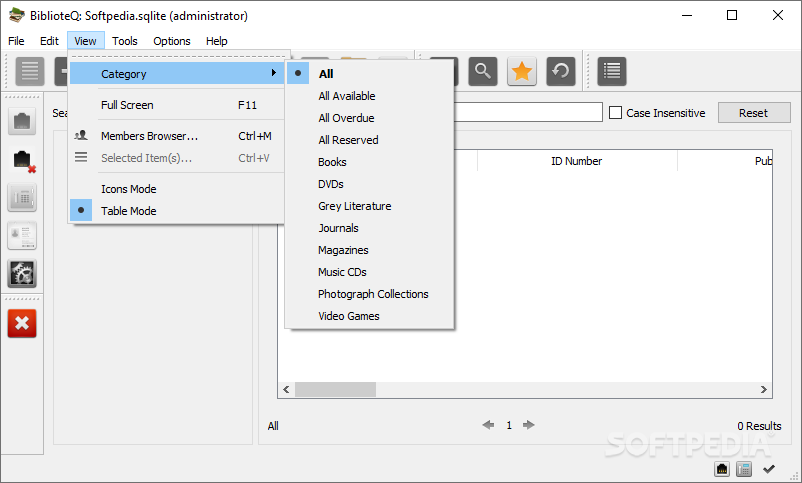802x483 pixels.
Task: Click the scrollbar right arrow
Action: tap(764, 389)
